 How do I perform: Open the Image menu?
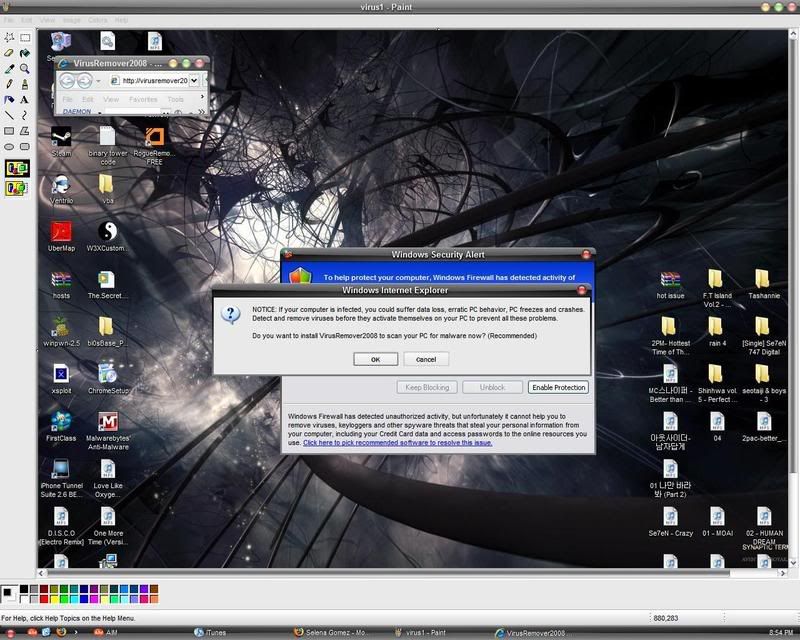(x=71, y=20)
